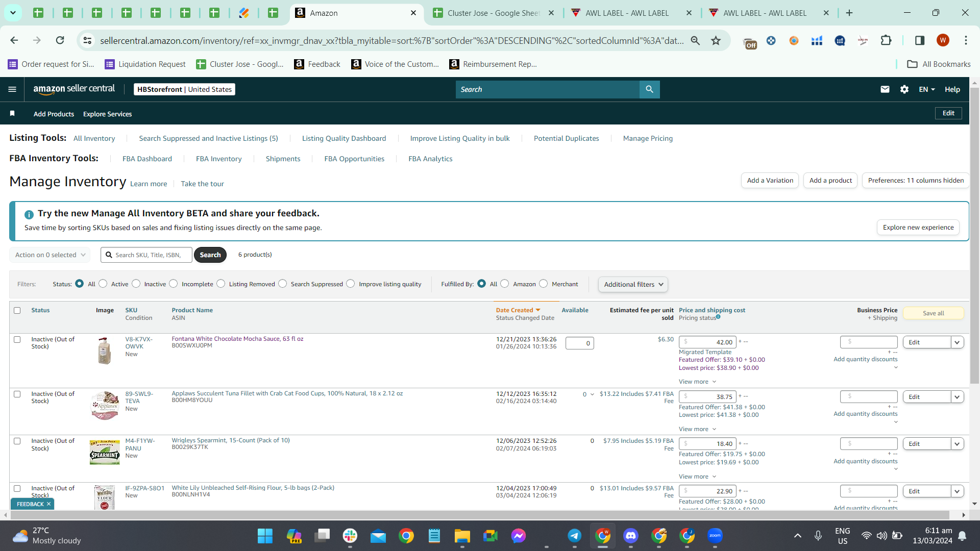Open the Chrome profile avatar W
This screenshot has width=980, height=551.
point(943,40)
